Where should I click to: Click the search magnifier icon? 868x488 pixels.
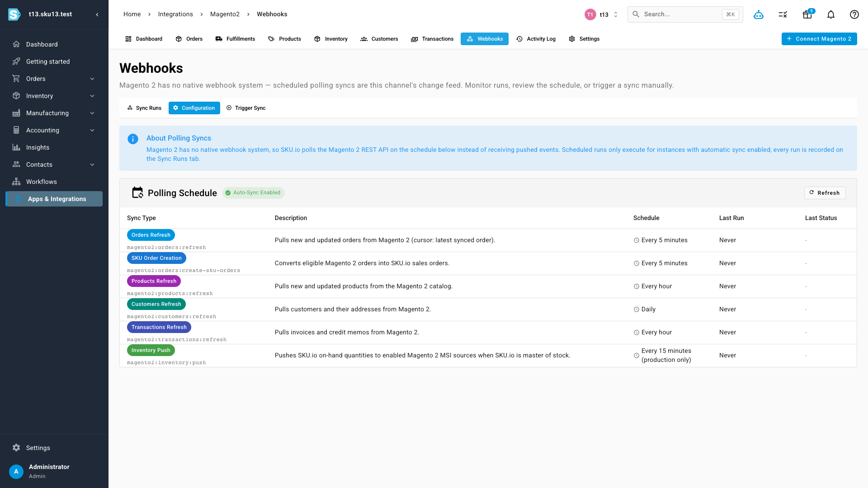[636, 14]
